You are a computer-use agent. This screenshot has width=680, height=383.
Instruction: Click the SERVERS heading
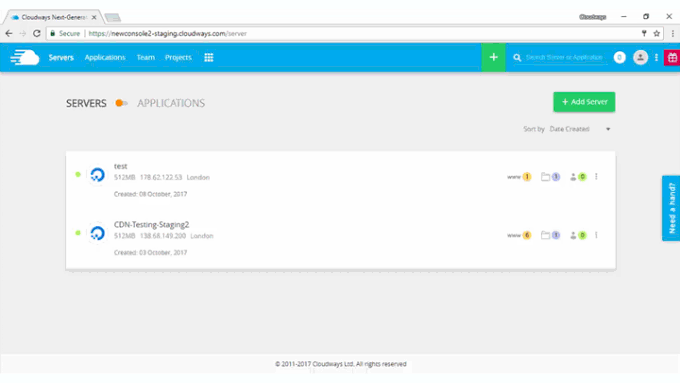(x=86, y=103)
